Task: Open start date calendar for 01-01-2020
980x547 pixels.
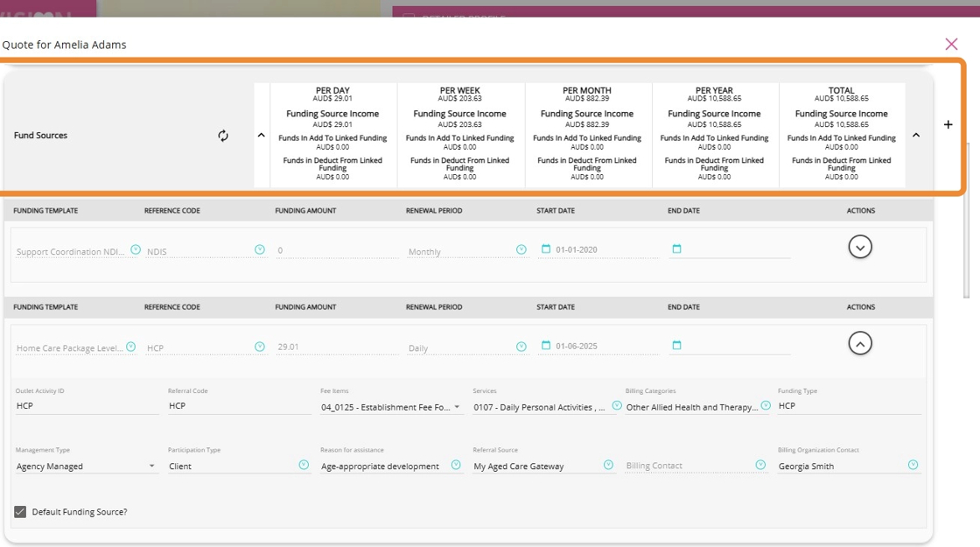Action: [x=546, y=249]
